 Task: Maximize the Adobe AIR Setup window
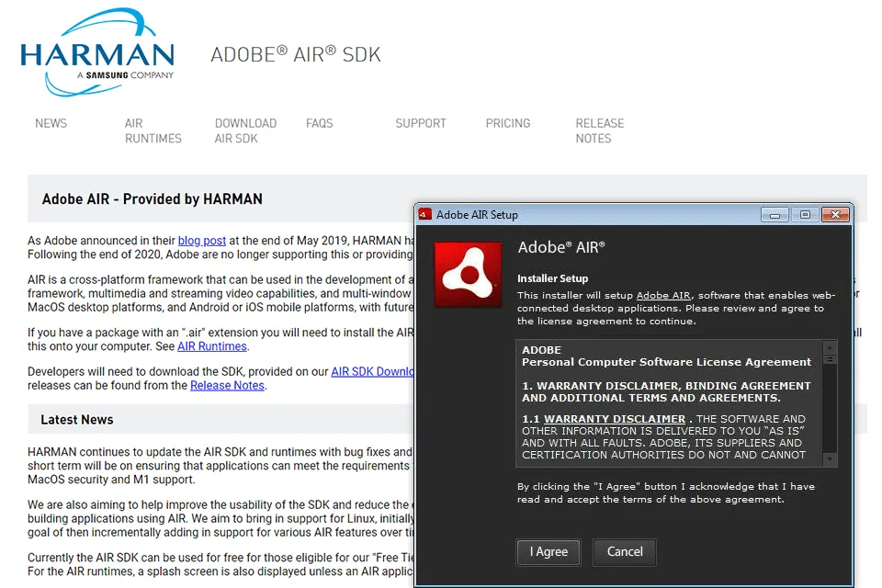tap(805, 214)
